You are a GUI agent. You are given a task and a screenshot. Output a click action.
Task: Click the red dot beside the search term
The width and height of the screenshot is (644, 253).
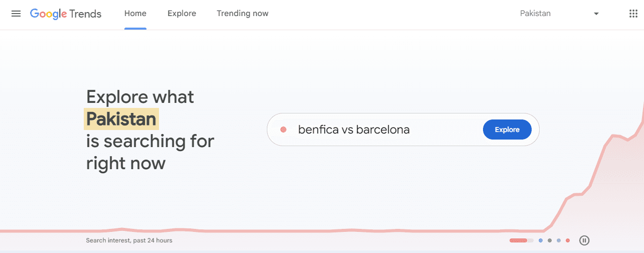click(283, 130)
